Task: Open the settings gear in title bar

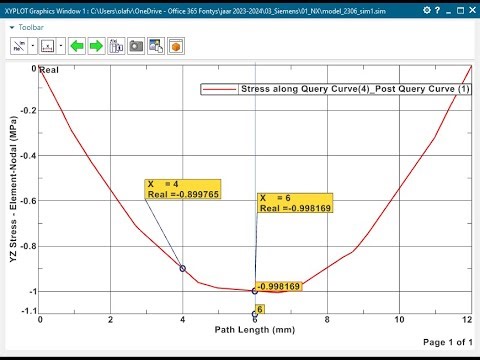Action: coord(427,10)
